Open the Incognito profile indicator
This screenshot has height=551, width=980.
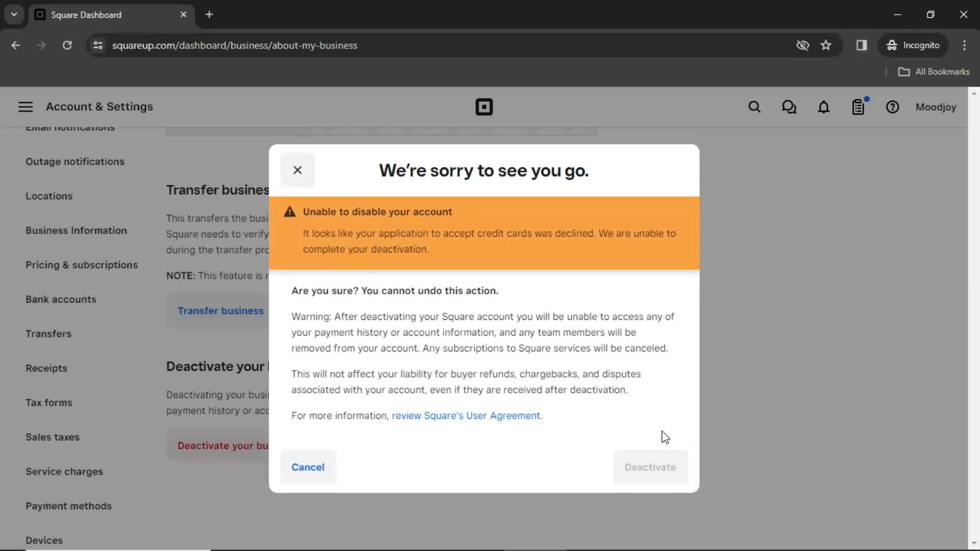coord(913,45)
